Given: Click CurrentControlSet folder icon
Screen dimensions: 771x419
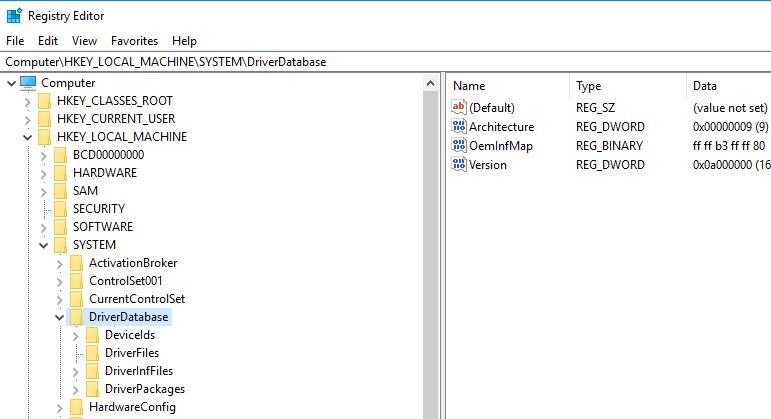Looking at the screenshot, I should coord(77,299).
